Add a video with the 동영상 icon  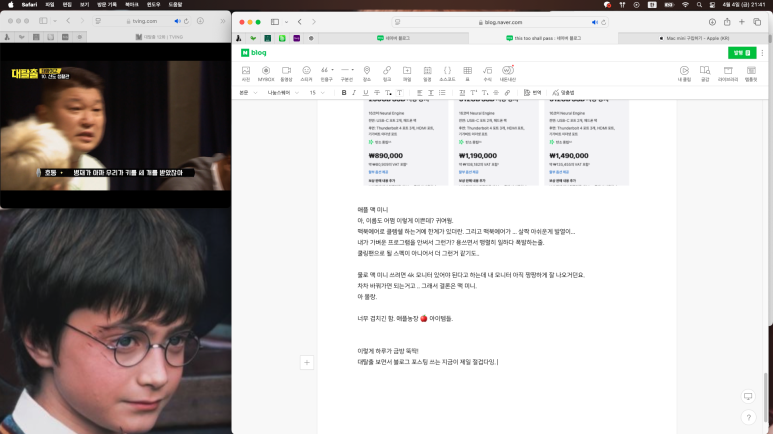point(286,73)
